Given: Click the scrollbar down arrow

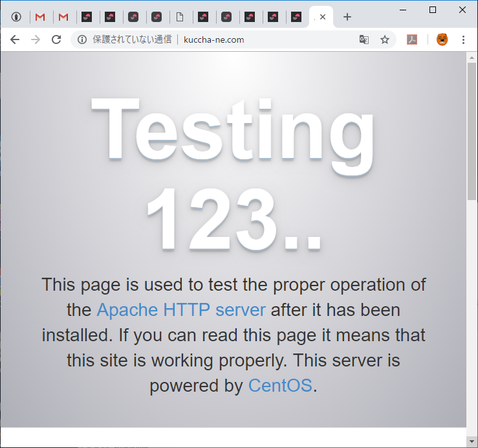Looking at the screenshot, I should click(472, 442).
